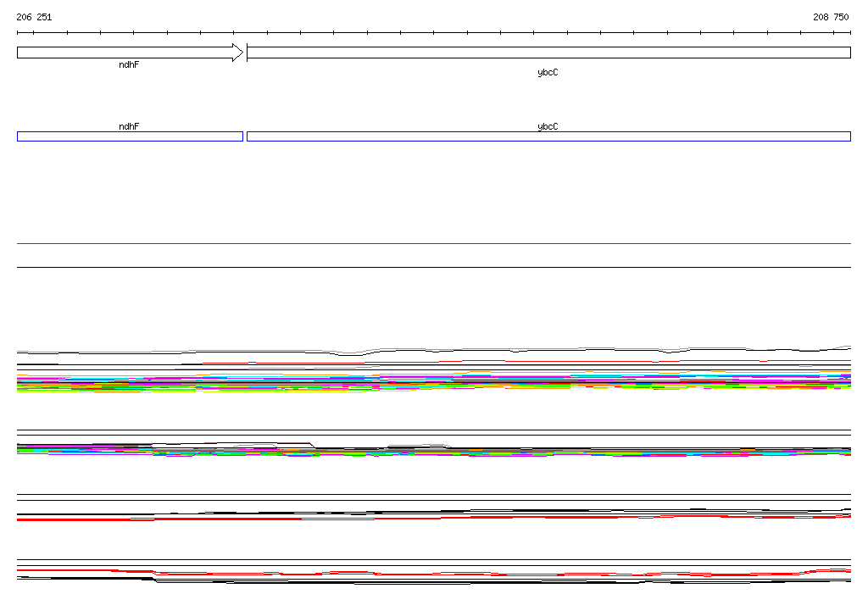
Task: Click the ndhF label above the blue box
Action: click(129, 126)
